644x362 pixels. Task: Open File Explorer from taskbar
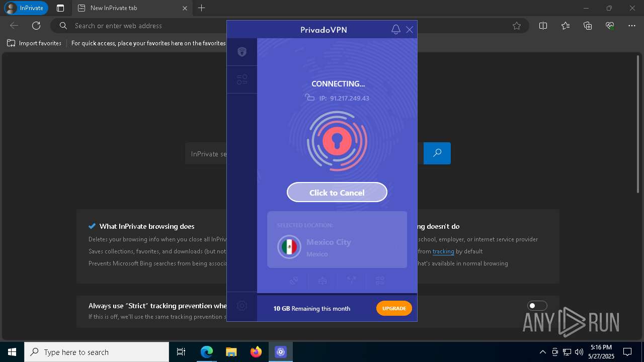pyautogui.click(x=231, y=352)
